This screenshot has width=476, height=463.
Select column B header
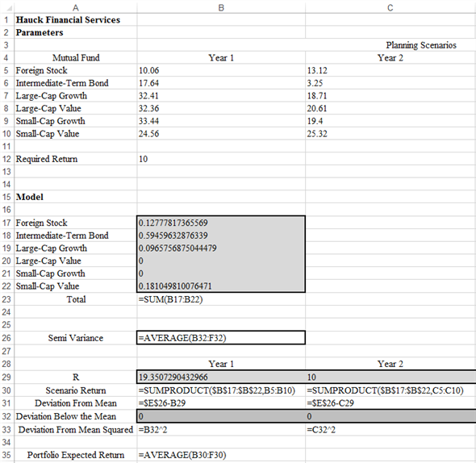point(221,8)
